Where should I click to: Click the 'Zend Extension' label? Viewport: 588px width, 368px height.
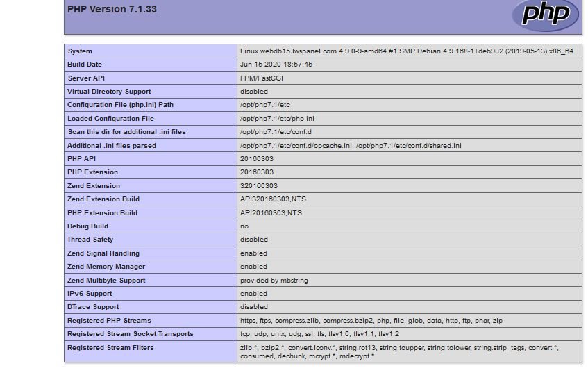[x=94, y=185]
